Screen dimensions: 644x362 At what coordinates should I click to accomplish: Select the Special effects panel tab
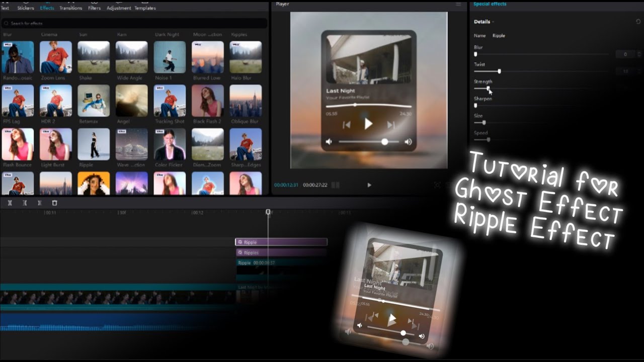pyautogui.click(x=490, y=4)
